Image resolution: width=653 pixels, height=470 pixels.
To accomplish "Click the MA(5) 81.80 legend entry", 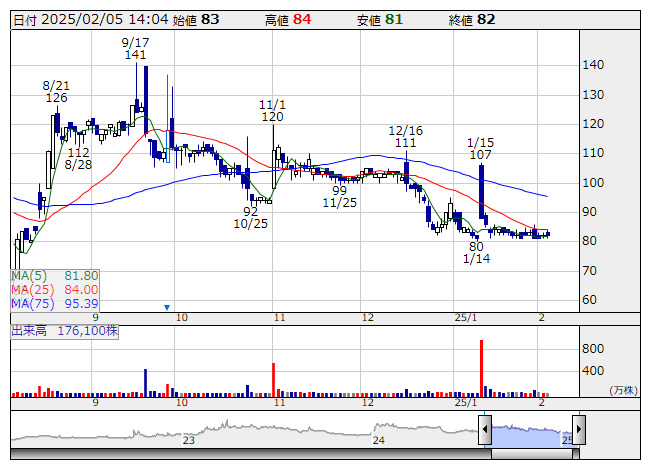I will click(55, 276).
